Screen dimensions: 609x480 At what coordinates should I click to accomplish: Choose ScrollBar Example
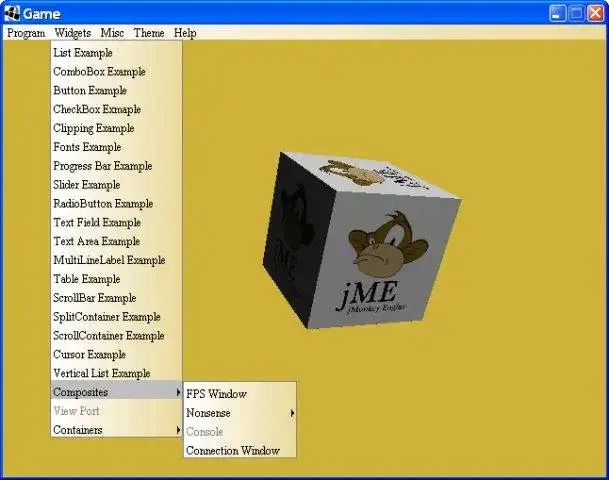point(116,298)
